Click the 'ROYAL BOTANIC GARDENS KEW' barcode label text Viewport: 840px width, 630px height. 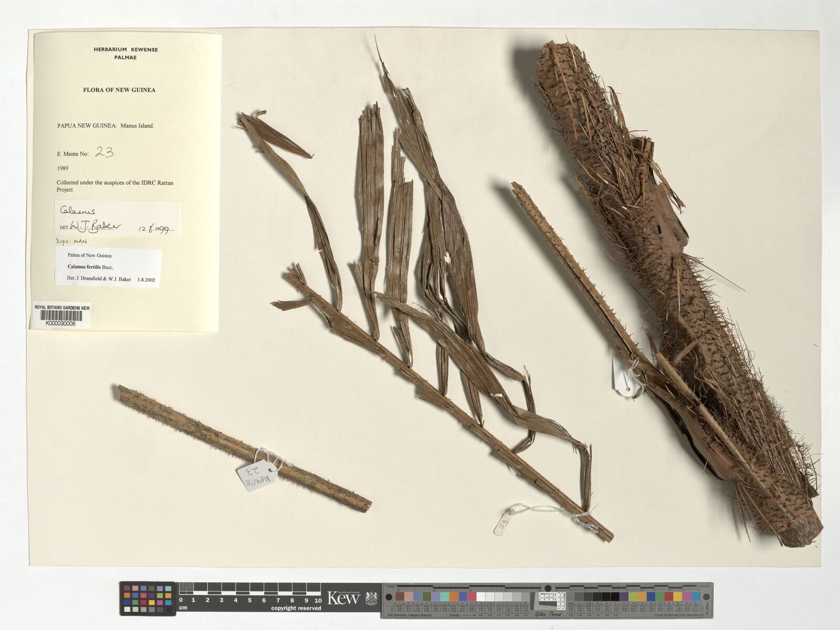click(62, 307)
